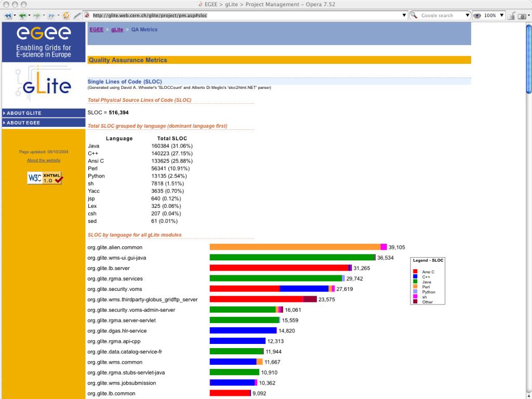
Task: Click the Ansi C value 133625 (25.88%)
Action: tap(172, 161)
